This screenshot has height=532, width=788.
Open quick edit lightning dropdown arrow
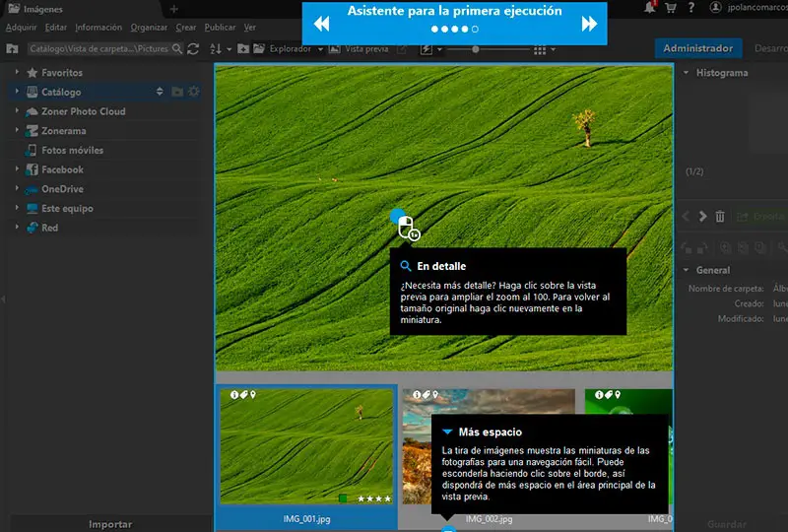tap(439, 49)
